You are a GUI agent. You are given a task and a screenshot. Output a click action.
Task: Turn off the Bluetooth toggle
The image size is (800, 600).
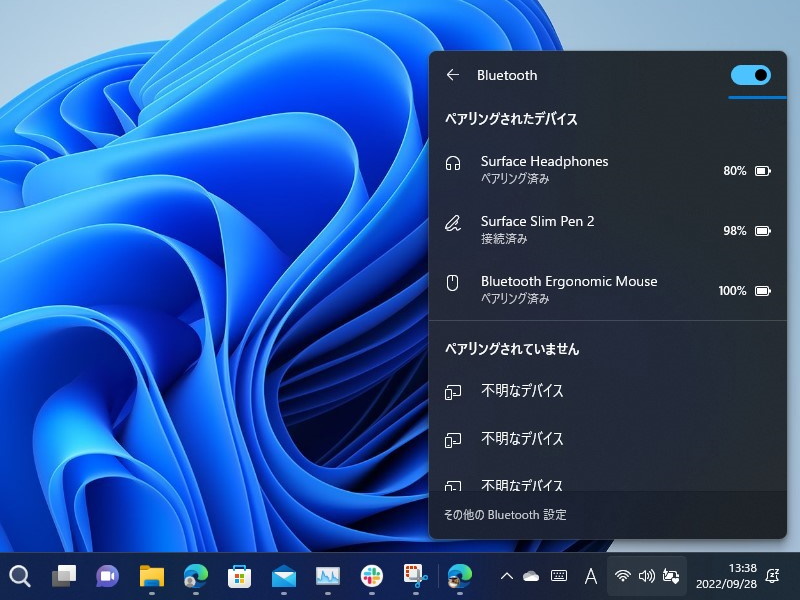(x=751, y=75)
